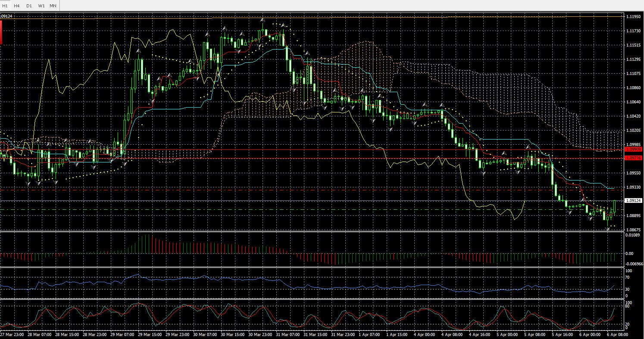
Task: Click the 1.10860 price scale label
Action: (x=633, y=87)
